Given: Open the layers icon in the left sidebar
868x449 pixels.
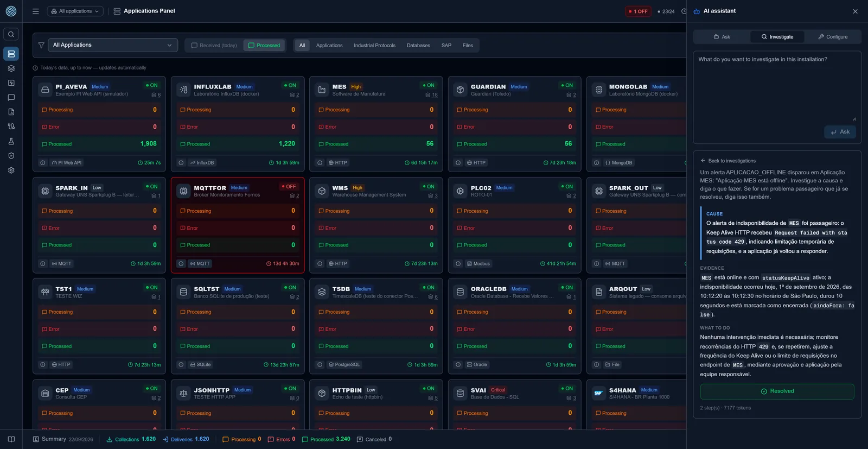Looking at the screenshot, I should pos(11,68).
